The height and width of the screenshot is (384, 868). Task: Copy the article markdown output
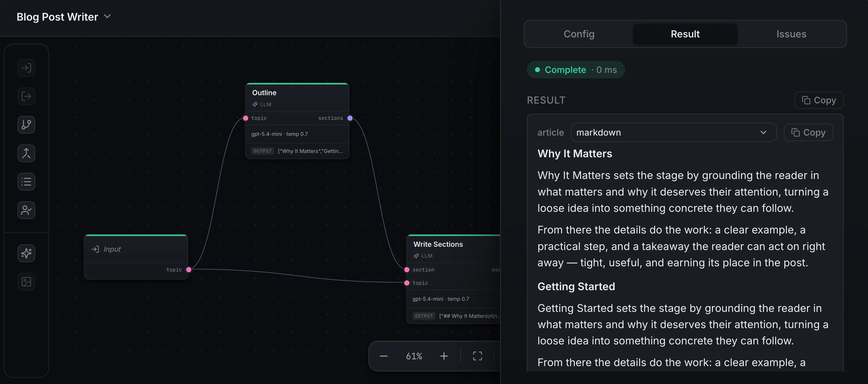click(808, 133)
